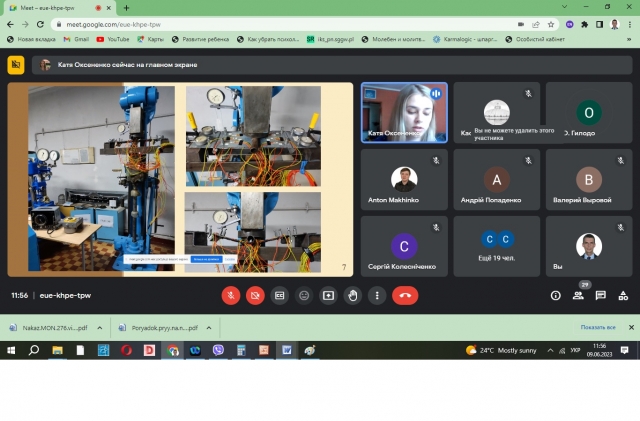The height and width of the screenshot is (421, 640).
Task: Reload the Meet page
Action: click(x=40, y=25)
